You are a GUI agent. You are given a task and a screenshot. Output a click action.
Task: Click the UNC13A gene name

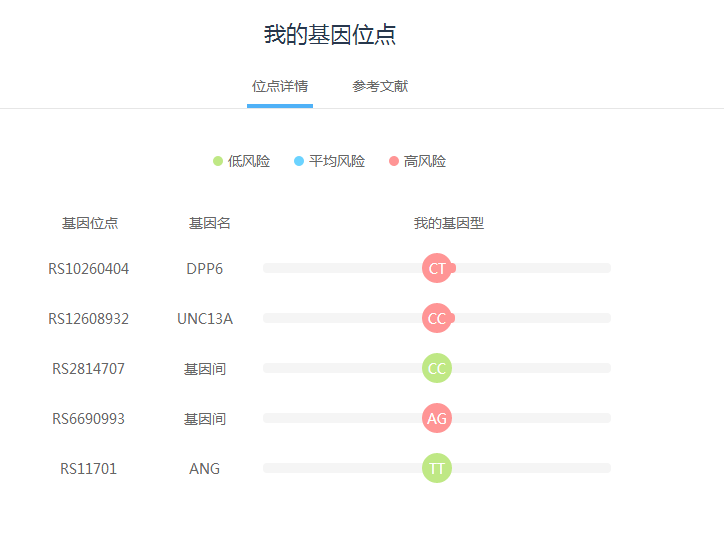click(205, 319)
